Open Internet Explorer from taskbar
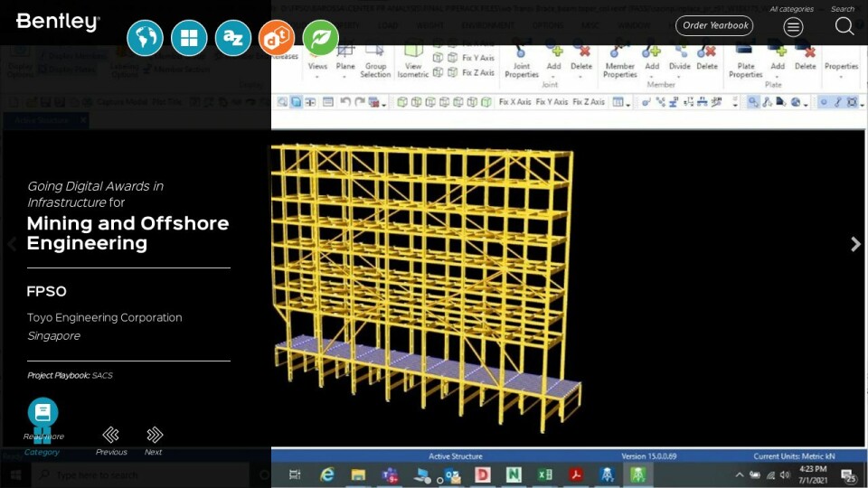The image size is (868, 488). [x=327, y=474]
